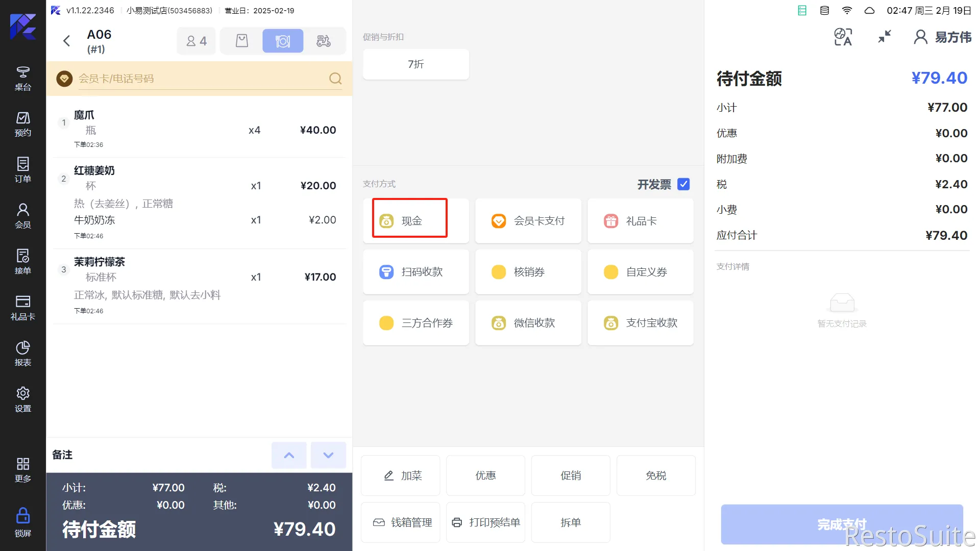
Task: Click the 锁屏 lock screen icon
Action: tap(23, 523)
